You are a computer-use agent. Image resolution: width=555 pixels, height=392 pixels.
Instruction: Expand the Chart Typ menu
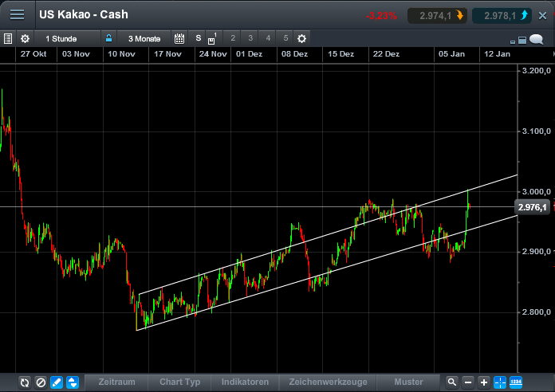pos(179,382)
